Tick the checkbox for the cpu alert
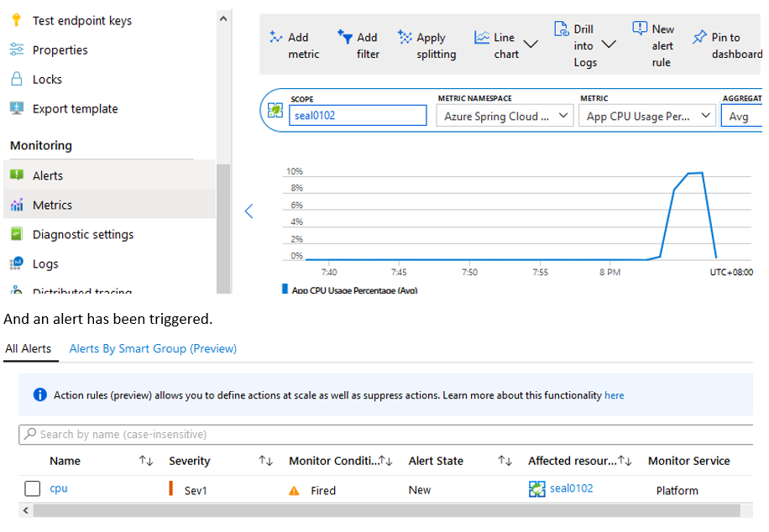769x532 pixels. coord(33,488)
